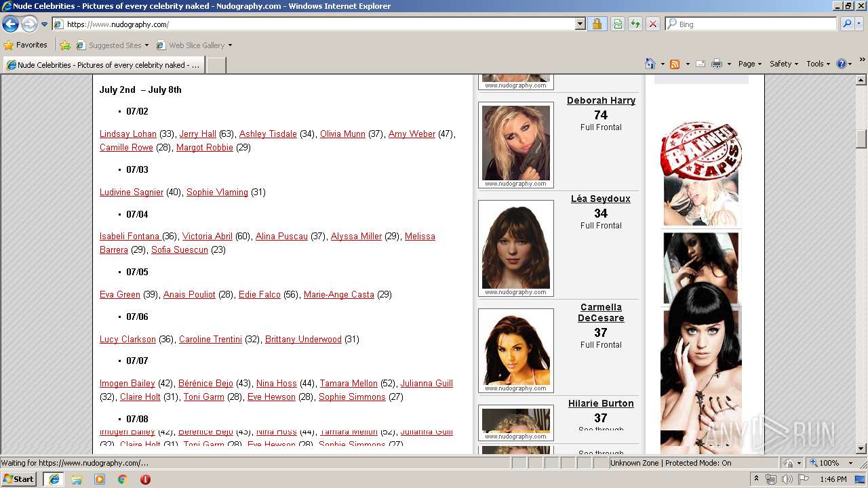
Task: Click the address bar URL field
Action: click(313, 24)
